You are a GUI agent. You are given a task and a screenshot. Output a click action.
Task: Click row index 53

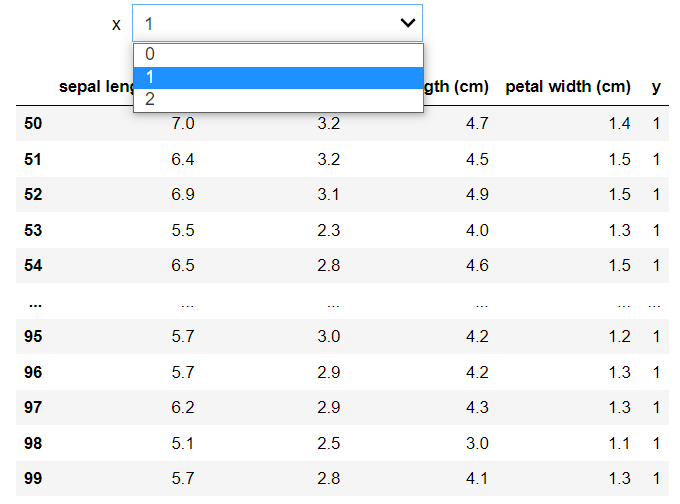click(33, 230)
